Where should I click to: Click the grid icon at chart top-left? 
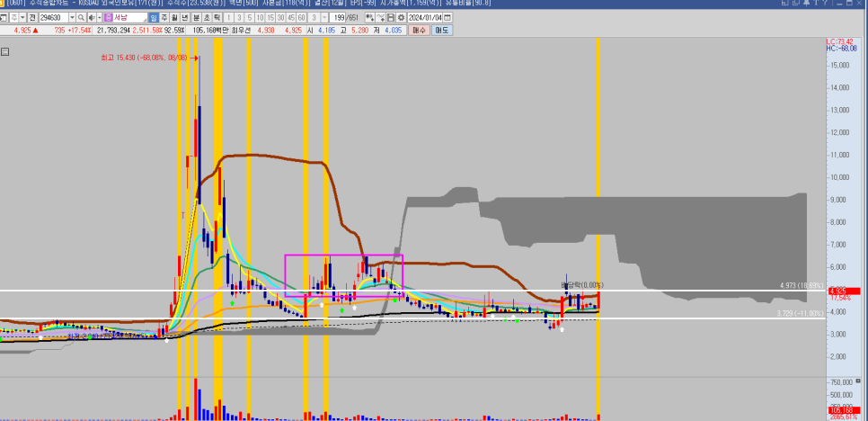(x=4, y=51)
